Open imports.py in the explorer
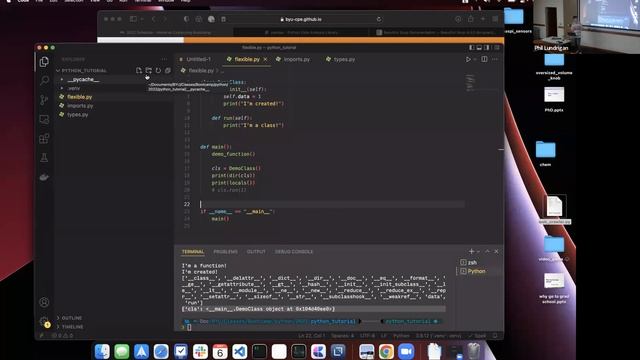 pyautogui.click(x=80, y=106)
